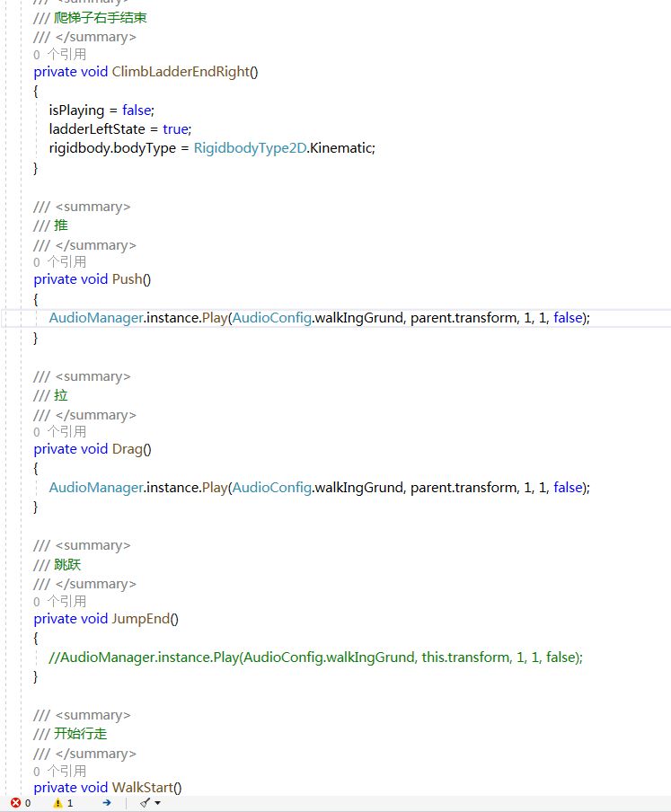Click AudioManager in the Push method

tap(96, 317)
